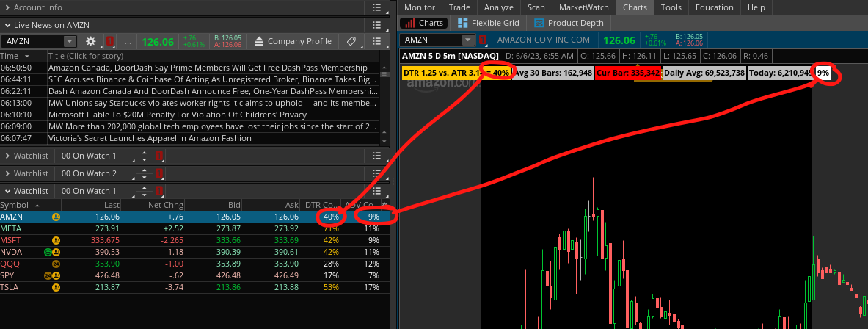868x329 pixels.
Task: Click the tag icon beside Company Profile
Action: [351, 42]
